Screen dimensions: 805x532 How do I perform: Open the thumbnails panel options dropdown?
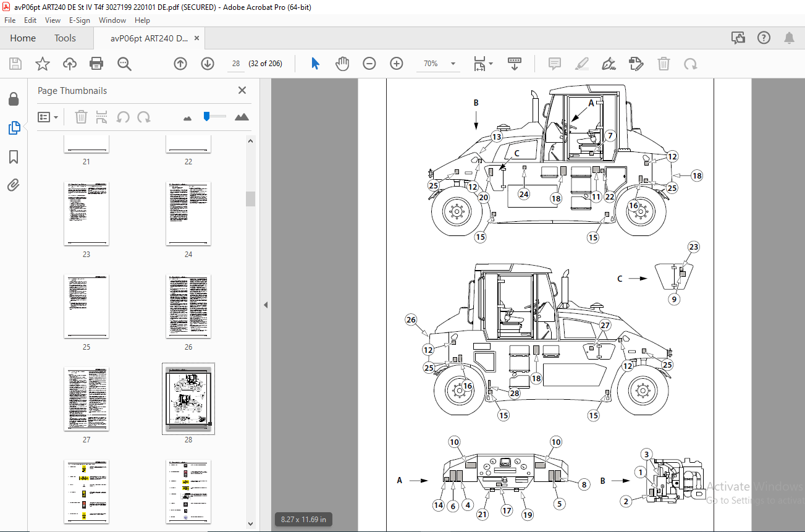(48, 117)
